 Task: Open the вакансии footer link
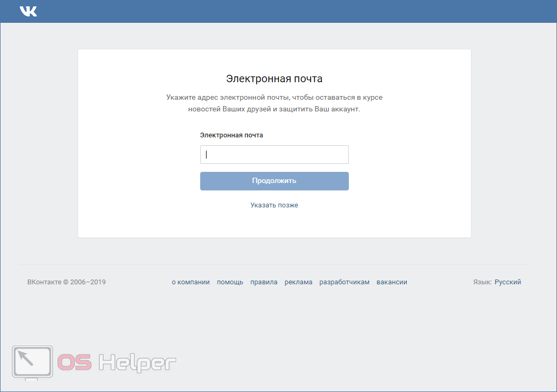pyautogui.click(x=392, y=282)
